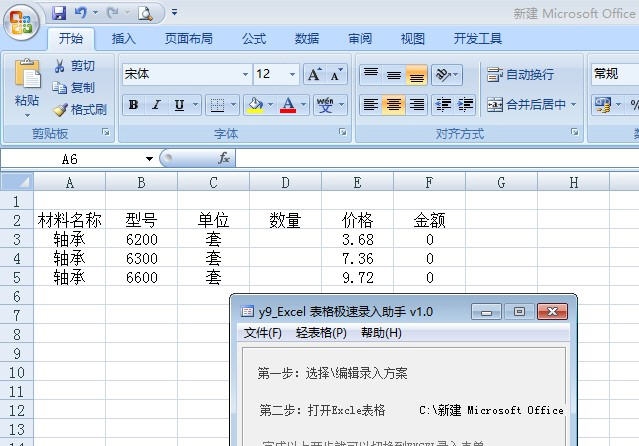Open font color dropdown arrow
639x446 pixels.
point(304,105)
